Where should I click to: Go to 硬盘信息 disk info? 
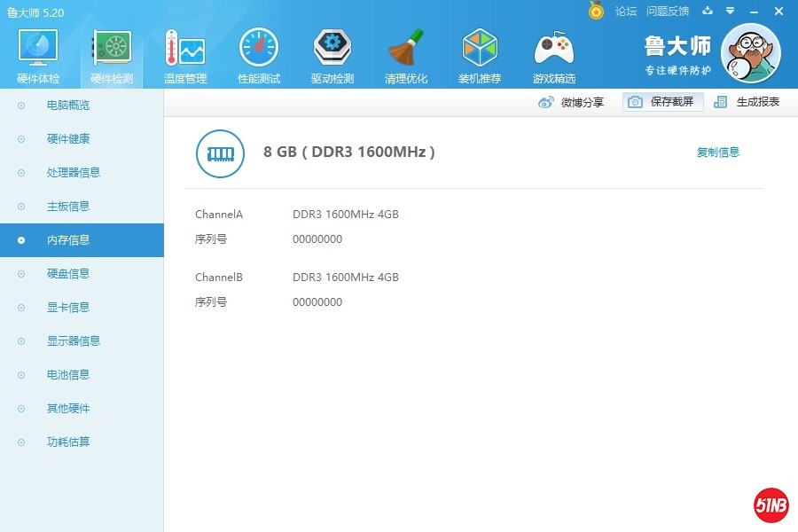[68, 274]
